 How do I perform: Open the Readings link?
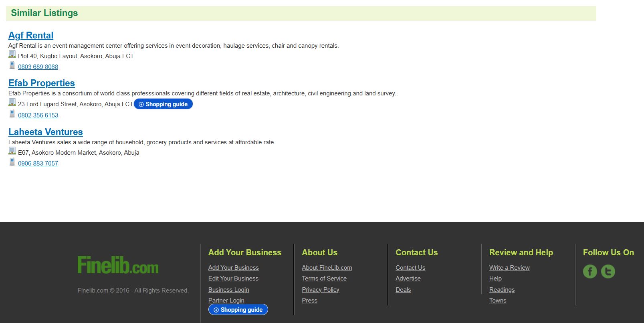pos(502,290)
